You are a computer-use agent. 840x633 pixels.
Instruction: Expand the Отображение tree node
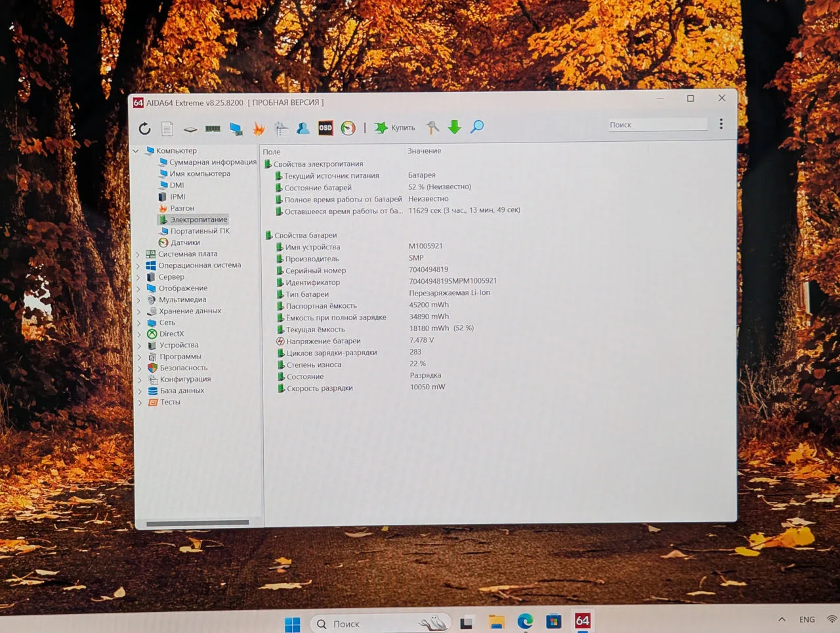[138, 289]
